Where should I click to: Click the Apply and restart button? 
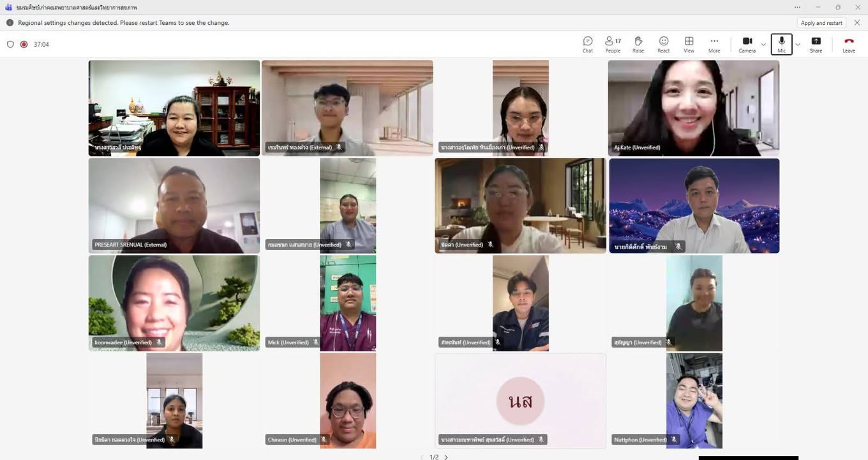[x=821, y=22]
